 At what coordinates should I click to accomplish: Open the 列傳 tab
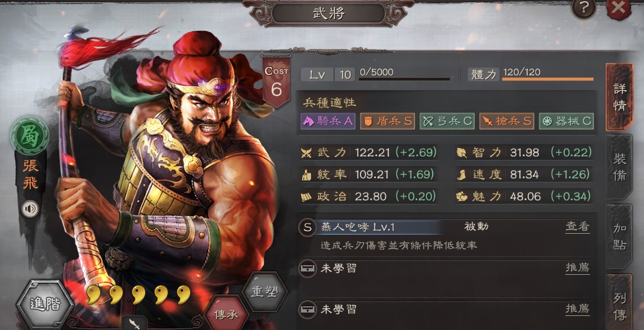point(619,302)
